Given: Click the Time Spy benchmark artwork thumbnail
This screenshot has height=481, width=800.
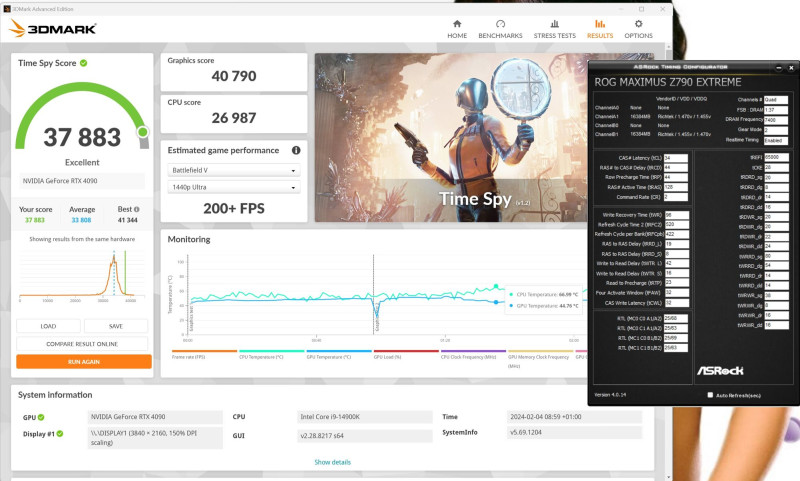Looking at the screenshot, I should click(451, 138).
